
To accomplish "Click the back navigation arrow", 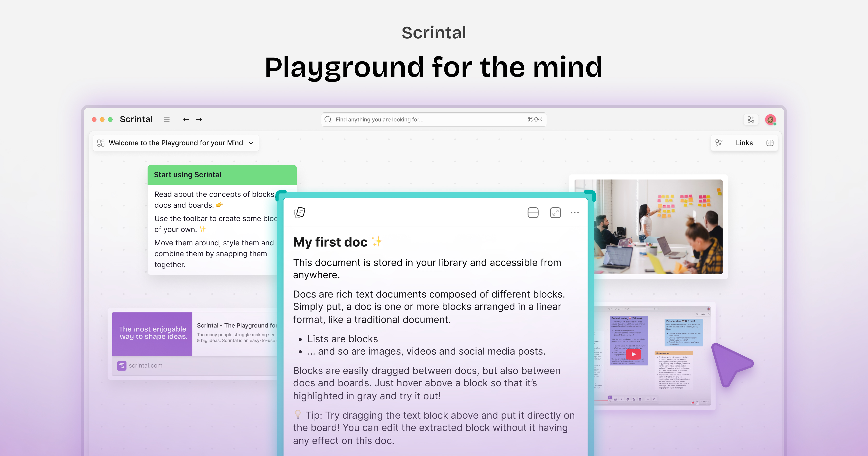I will point(186,119).
